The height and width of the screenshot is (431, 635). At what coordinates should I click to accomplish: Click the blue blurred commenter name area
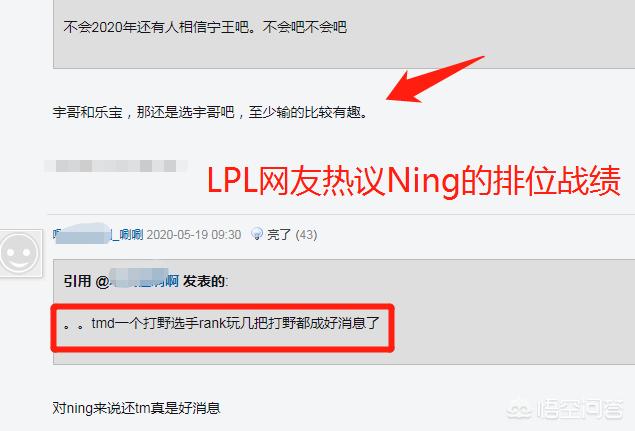82,233
